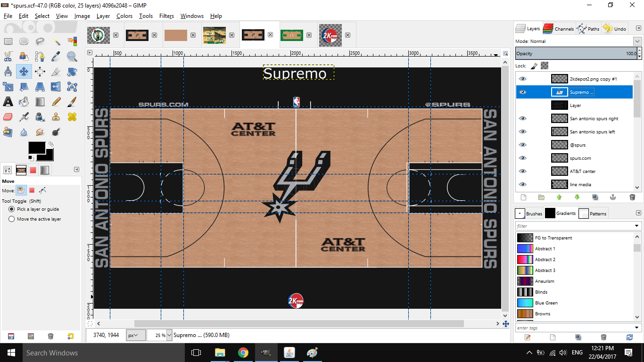Image resolution: width=644 pixels, height=362 pixels.
Task: Select the Crop knife tool
Action: pyautogui.click(x=56, y=72)
